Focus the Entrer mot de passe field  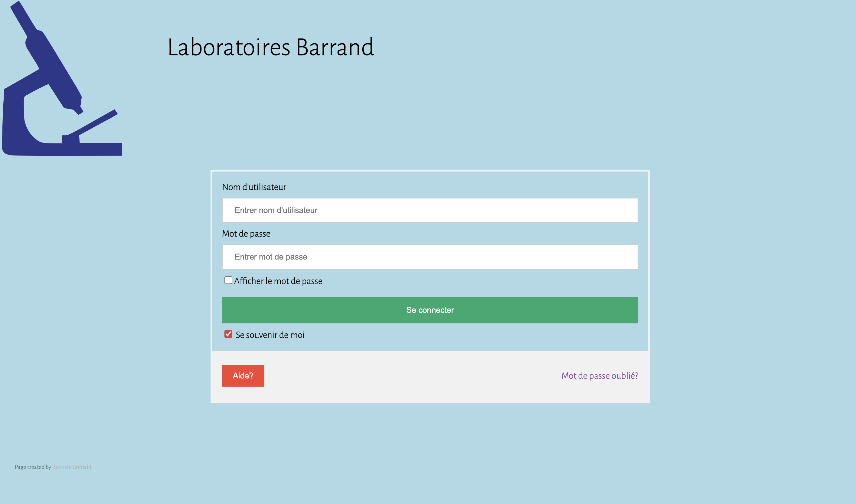tap(430, 257)
